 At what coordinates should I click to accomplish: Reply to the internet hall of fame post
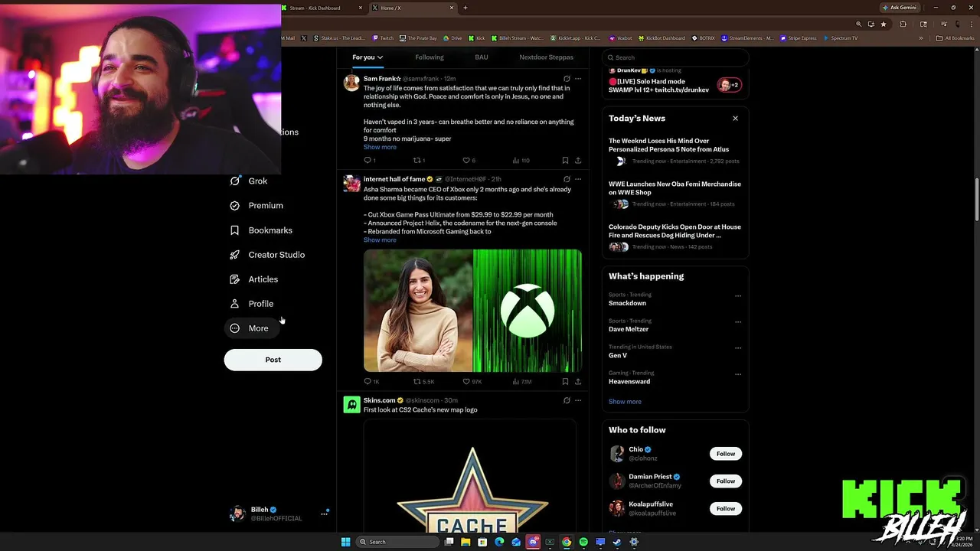pyautogui.click(x=371, y=381)
